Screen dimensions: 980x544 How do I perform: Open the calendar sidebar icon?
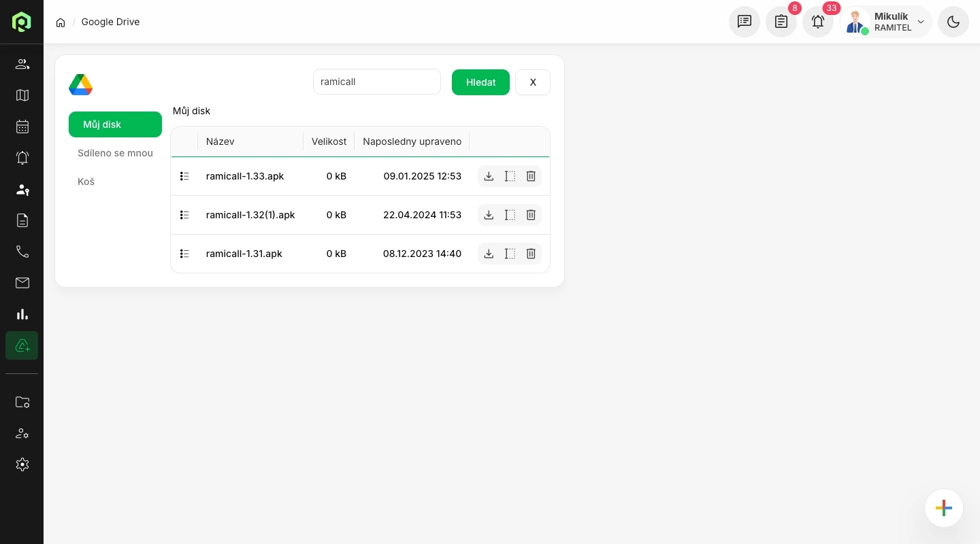click(22, 126)
